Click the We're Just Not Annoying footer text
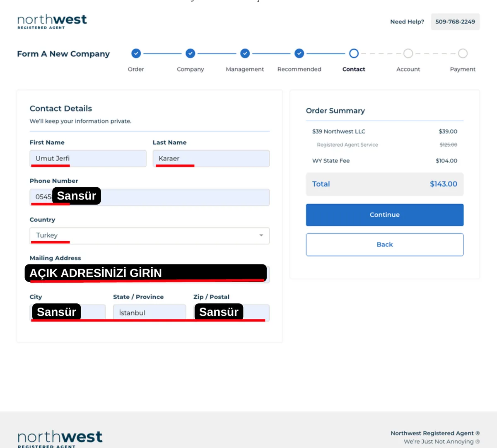 pyautogui.click(x=442, y=442)
